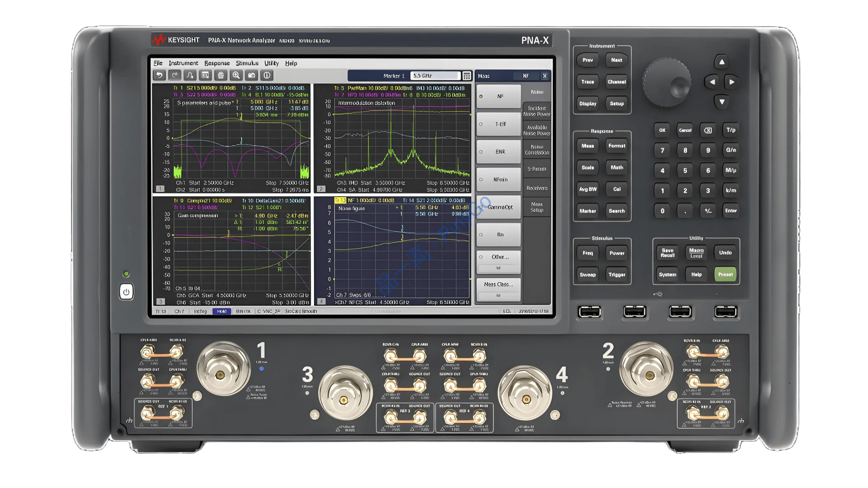Click the on-screen Redo arrow toolbar icon
The height and width of the screenshot is (488, 868).
[175, 75]
